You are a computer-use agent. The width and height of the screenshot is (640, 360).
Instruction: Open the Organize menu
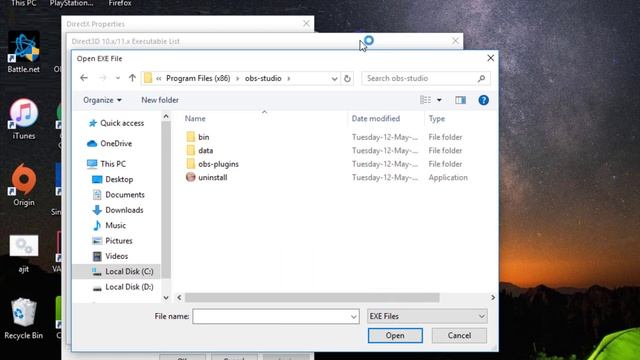(x=102, y=100)
